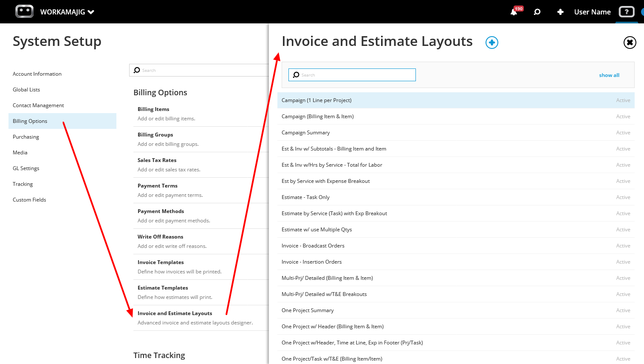
Task: Select Est by Service with Expense Breakout
Action: tap(456, 181)
